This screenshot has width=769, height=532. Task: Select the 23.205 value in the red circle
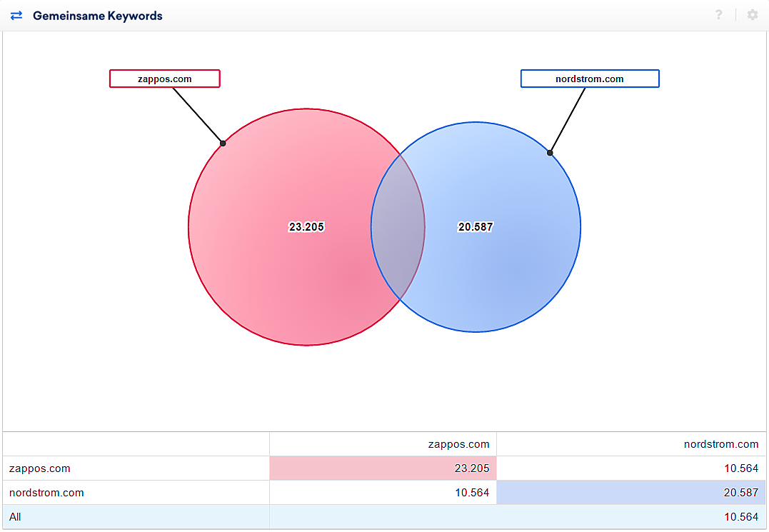[x=306, y=227]
